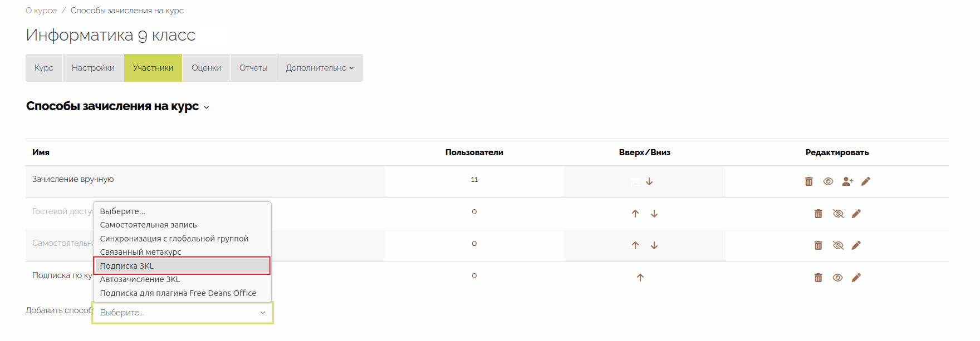Screen dimensions: 980x341
Task: Switch to the 'Оценки' tab
Action: click(206, 68)
